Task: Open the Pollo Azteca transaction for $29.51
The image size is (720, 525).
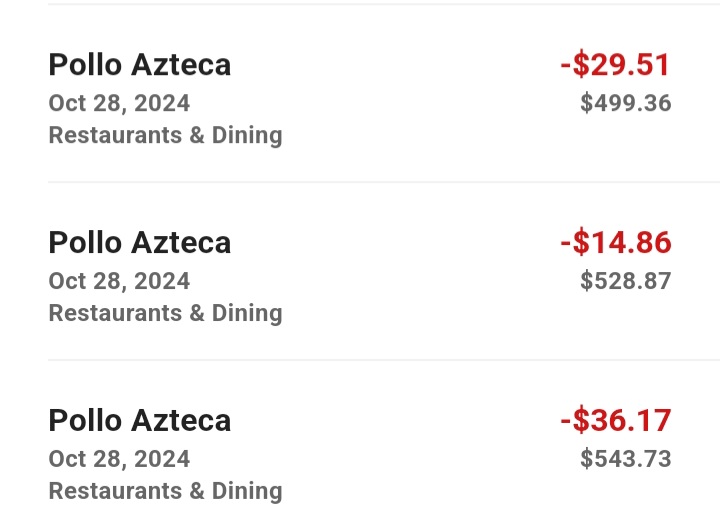Action: pos(140,65)
